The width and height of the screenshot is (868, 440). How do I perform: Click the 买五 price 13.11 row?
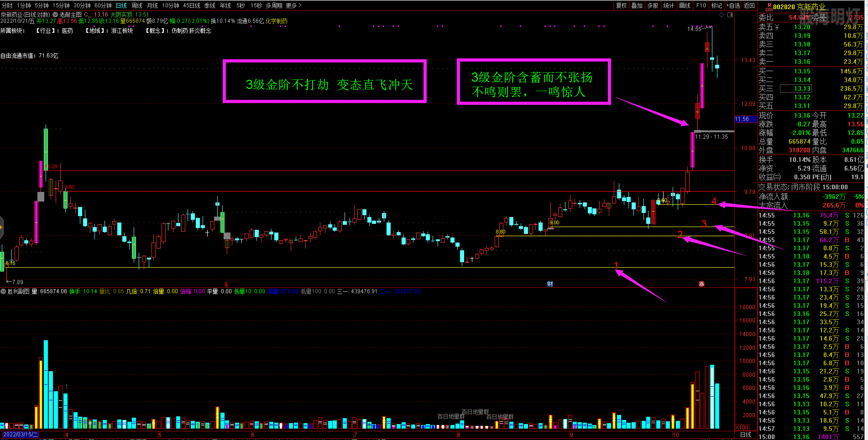pos(811,106)
